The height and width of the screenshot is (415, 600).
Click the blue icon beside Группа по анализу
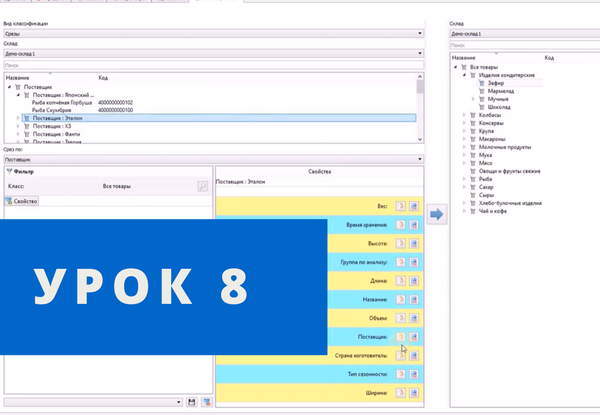(414, 262)
